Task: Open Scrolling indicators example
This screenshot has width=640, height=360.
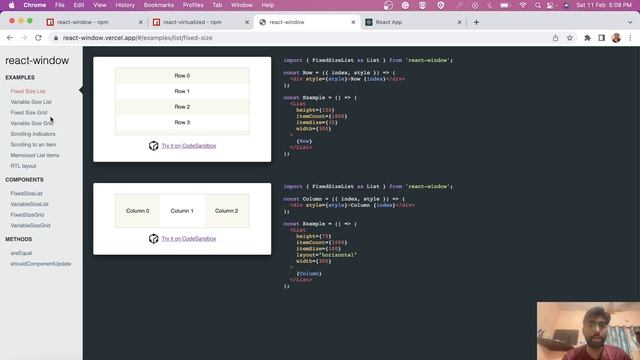Action: (33, 134)
